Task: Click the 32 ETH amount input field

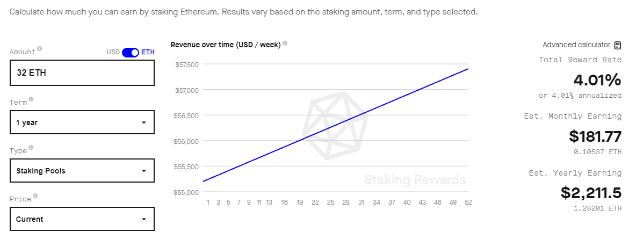Action: pyautogui.click(x=82, y=73)
